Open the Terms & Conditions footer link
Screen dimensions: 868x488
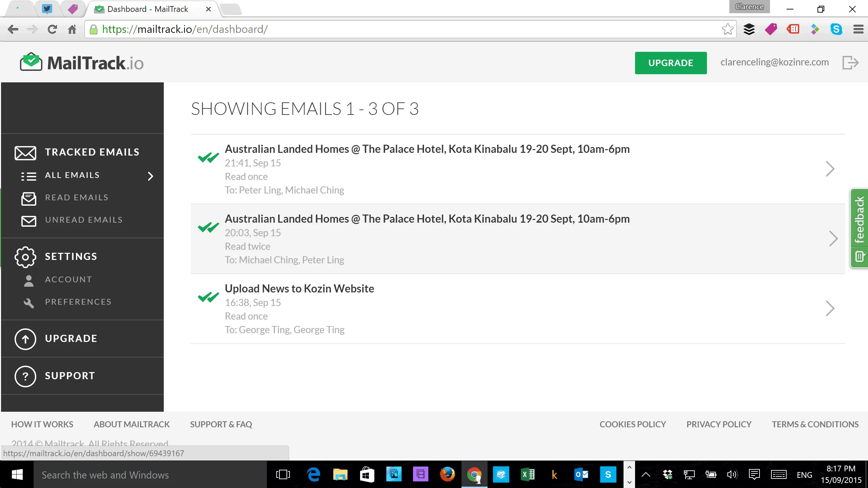tap(815, 424)
